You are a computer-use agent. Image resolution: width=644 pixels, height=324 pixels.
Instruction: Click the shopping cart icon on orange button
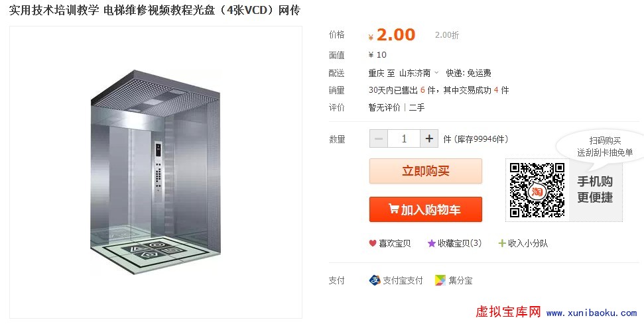pyautogui.click(x=393, y=209)
